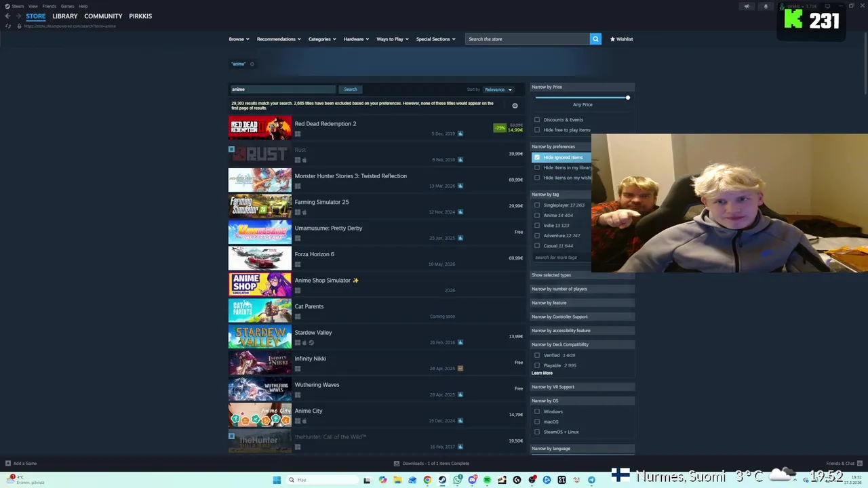Image resolution: width=868 pixels, height=488 pixels.
Task: Click the price range slider handle
Action: (628, 98)
